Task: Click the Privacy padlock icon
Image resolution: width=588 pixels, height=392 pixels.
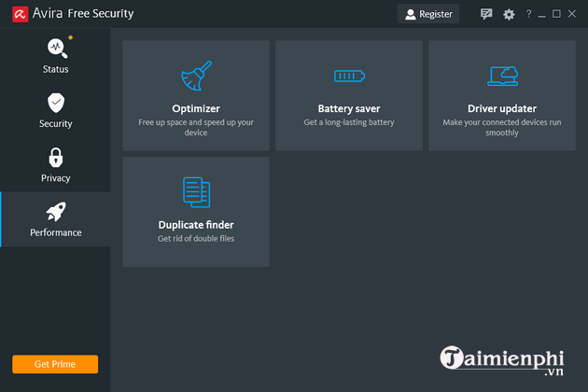Action: (x=56, y=157)
